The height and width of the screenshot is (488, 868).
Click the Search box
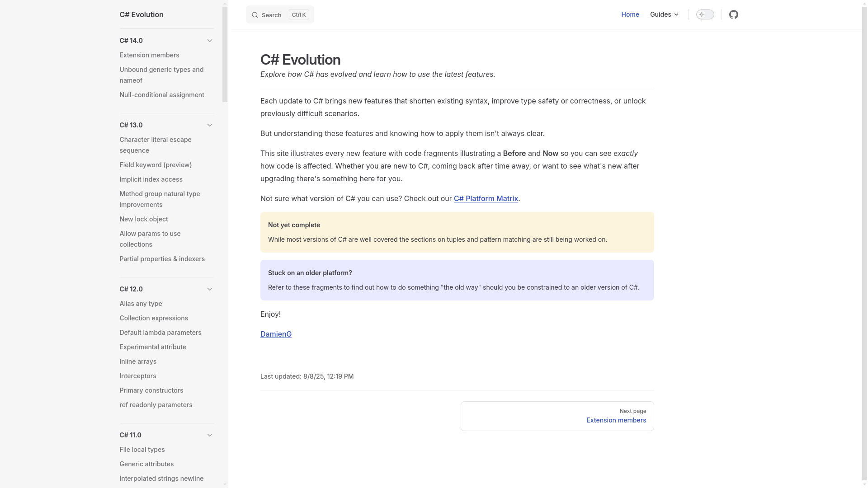pos(280,14)
